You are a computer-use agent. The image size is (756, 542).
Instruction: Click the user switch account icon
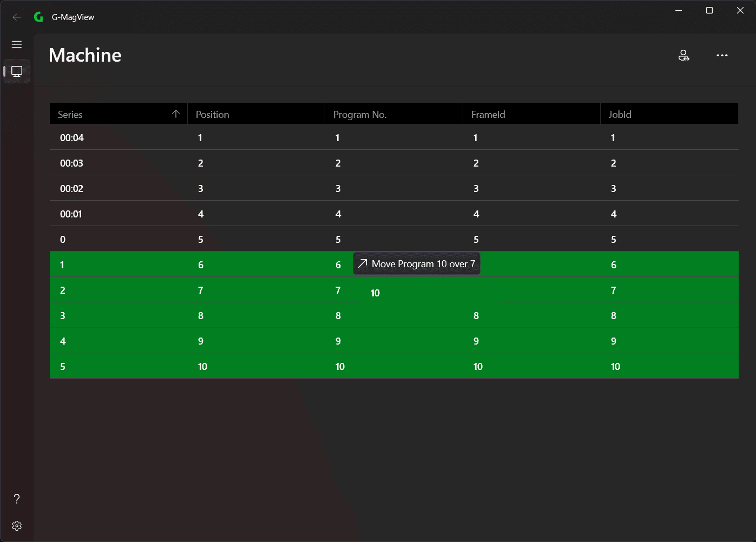click(x=684, y=55)
